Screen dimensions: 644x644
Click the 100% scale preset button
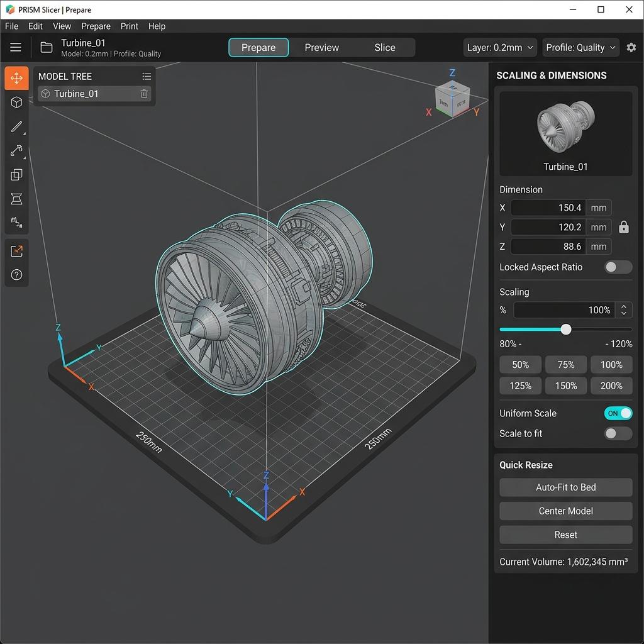pos(611,365)
